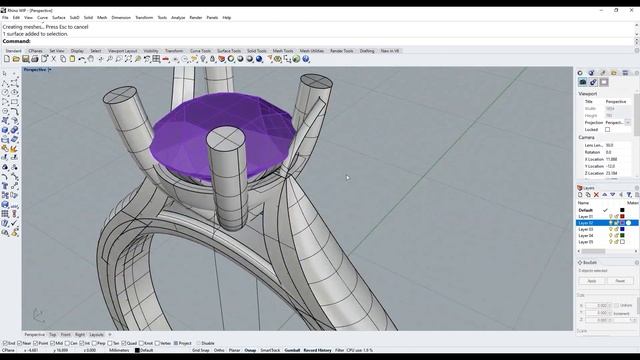Select Layer 05 row in layers list
640x360 pixels.
point(607,242)
